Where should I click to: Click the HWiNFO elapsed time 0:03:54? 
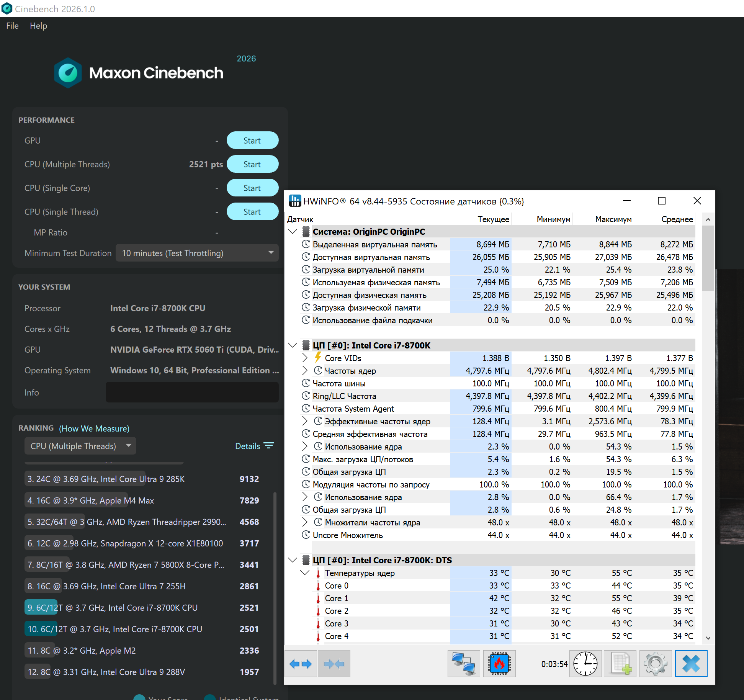point(554,664)
